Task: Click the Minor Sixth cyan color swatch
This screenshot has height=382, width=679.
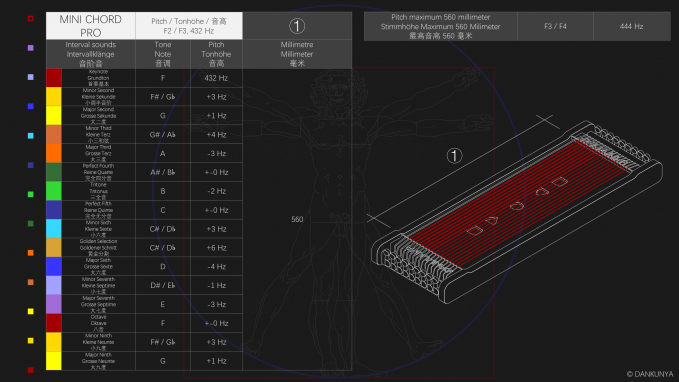Action: tap(54, 229)
